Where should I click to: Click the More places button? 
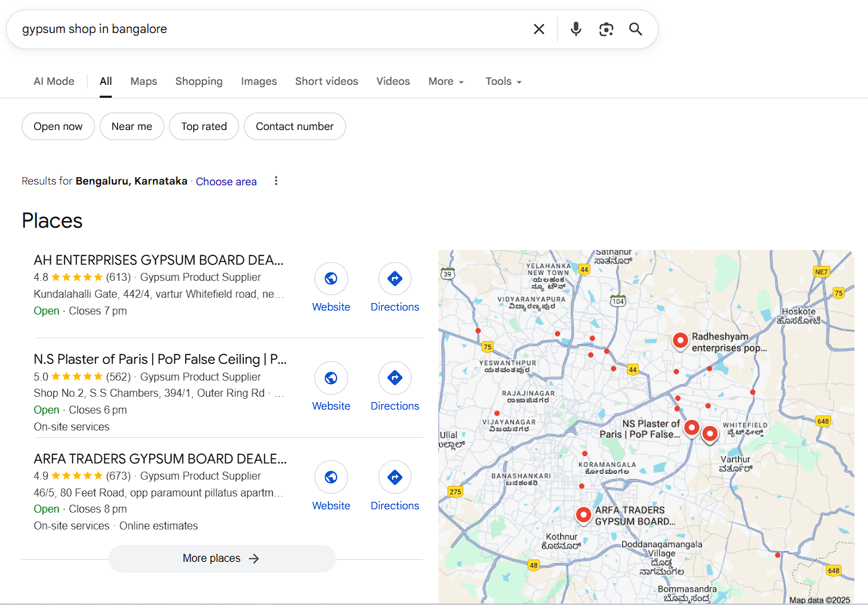[x=222, y=559]
